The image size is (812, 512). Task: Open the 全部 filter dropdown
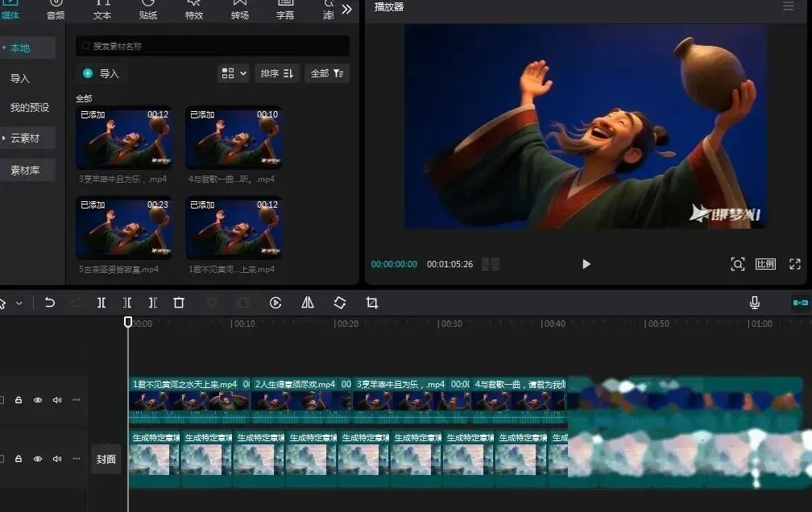[x=327, y=73]
